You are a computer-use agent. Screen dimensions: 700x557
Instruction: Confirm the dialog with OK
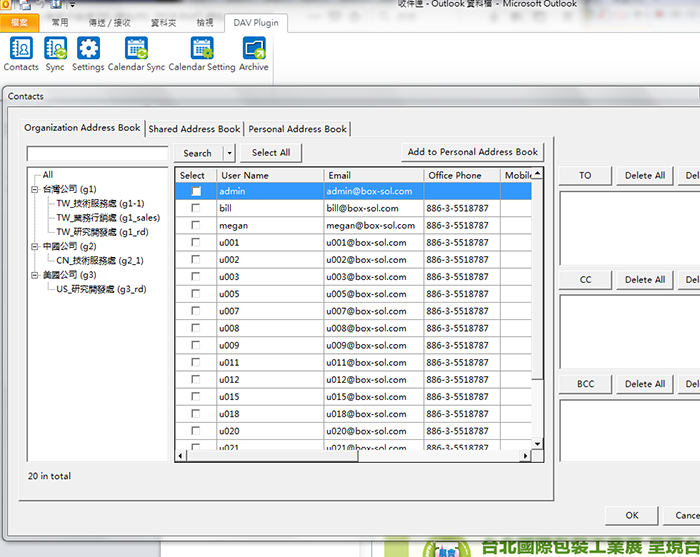[632, 515]
